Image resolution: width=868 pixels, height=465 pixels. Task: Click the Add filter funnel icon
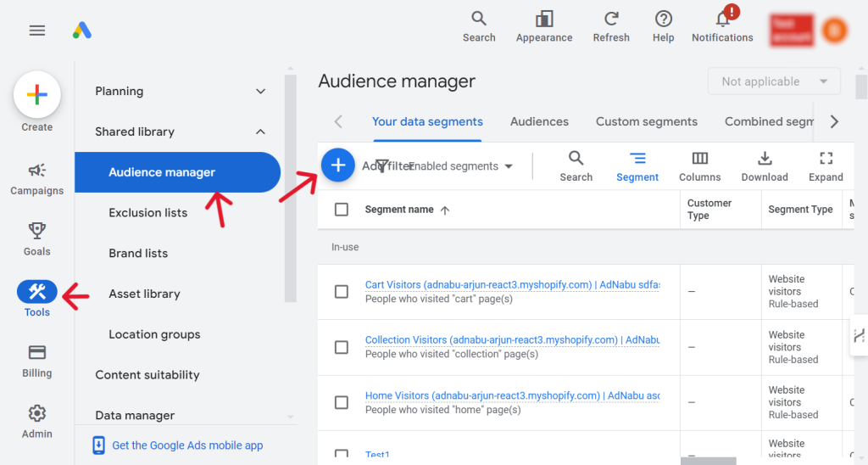pos(382,165)
